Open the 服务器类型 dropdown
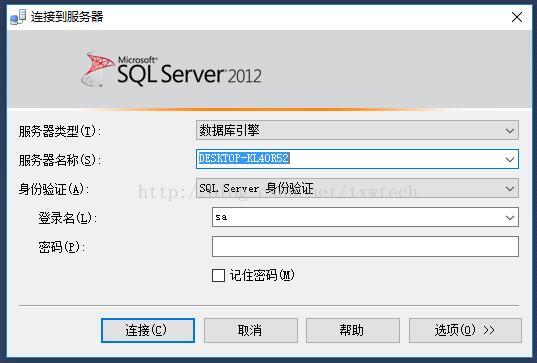This screenshot has width=537, height=363. (x=357, y=130)
